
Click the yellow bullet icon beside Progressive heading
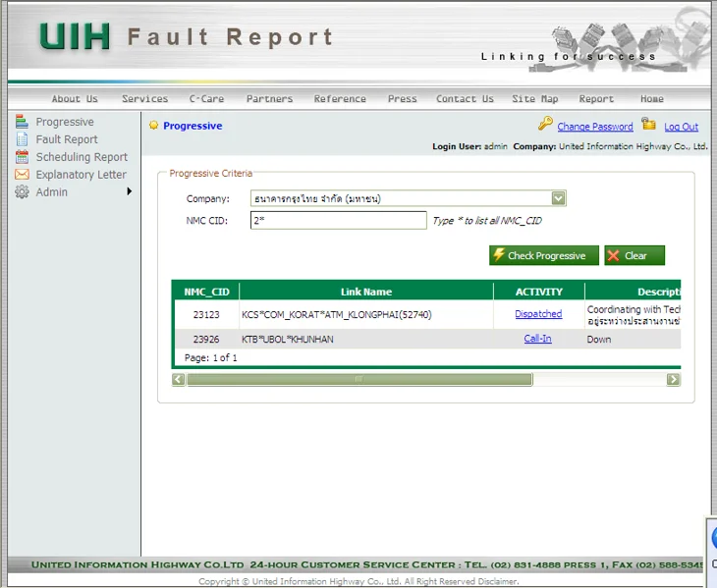pyautogui.click(x=153, y=126)
